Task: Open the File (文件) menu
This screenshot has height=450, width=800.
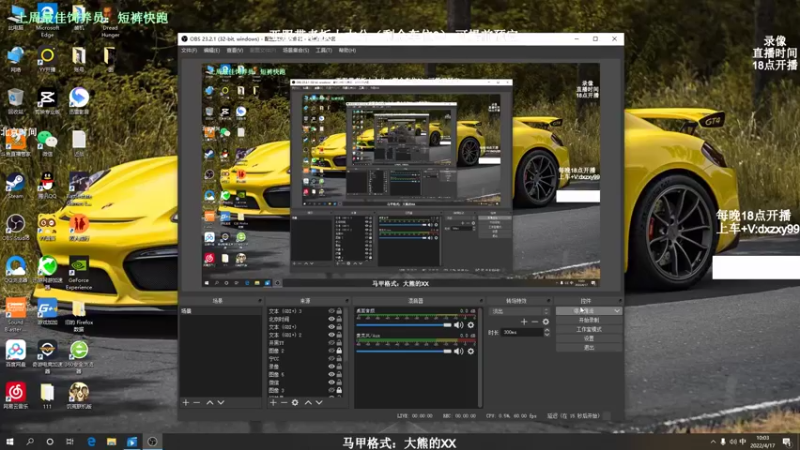Action: pos(189,51)
